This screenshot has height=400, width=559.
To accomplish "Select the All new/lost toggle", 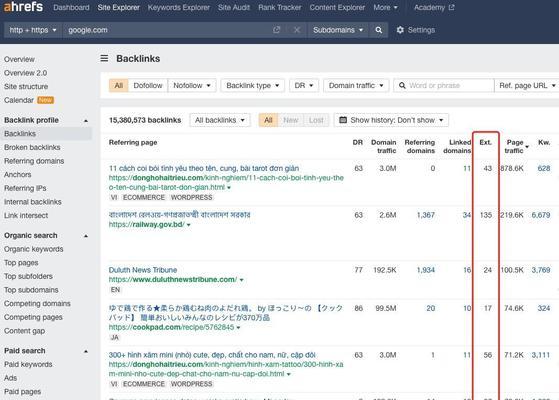I will click(268, 120).
